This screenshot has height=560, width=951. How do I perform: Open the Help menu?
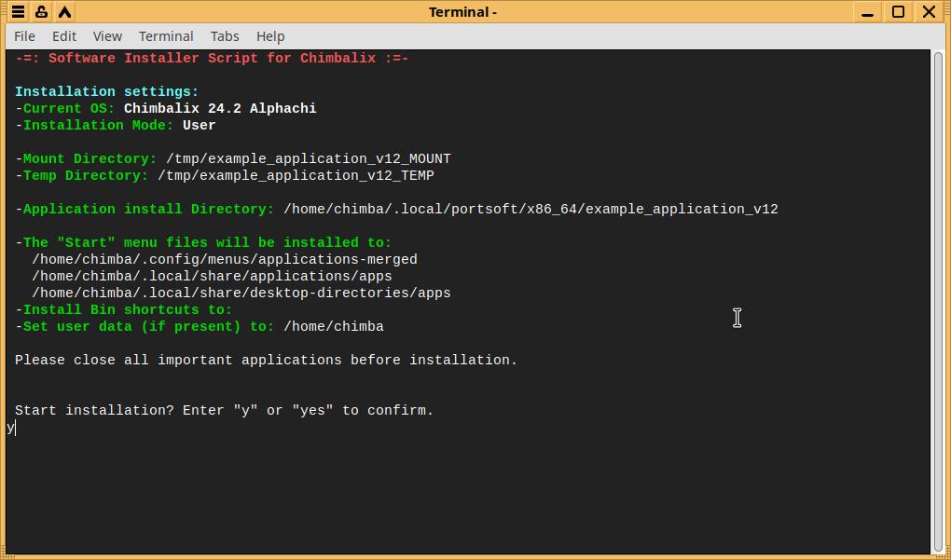(270, 36)
